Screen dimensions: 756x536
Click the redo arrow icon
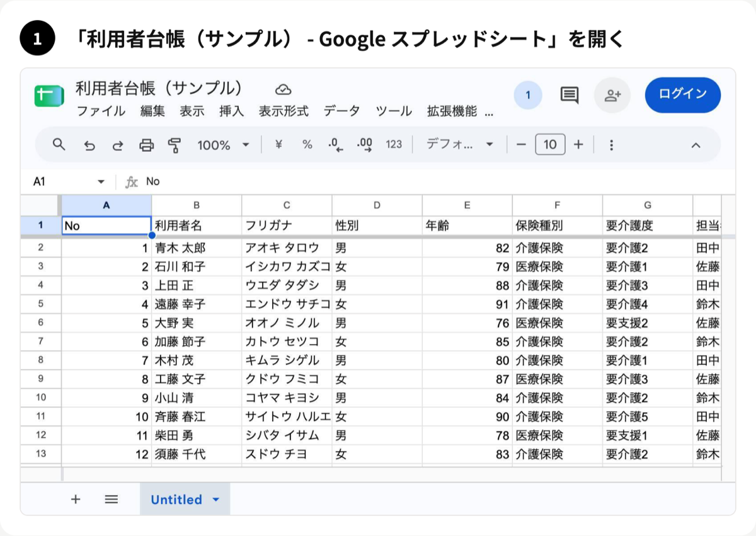118,145
